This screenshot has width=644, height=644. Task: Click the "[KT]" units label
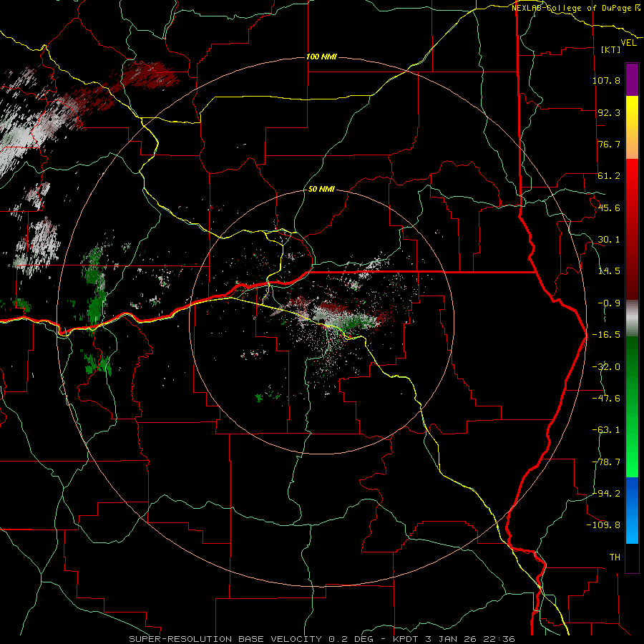tap(611, 49)
